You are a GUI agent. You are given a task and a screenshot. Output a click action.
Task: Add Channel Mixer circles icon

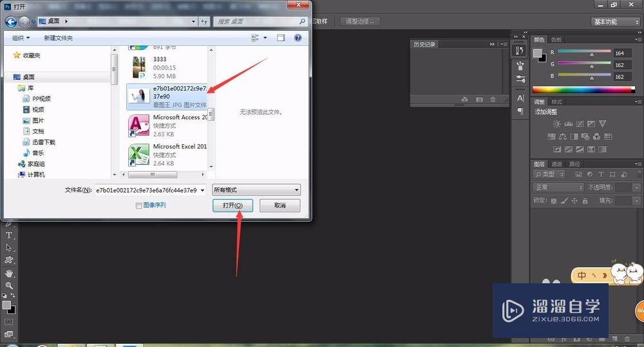(597, 136)
